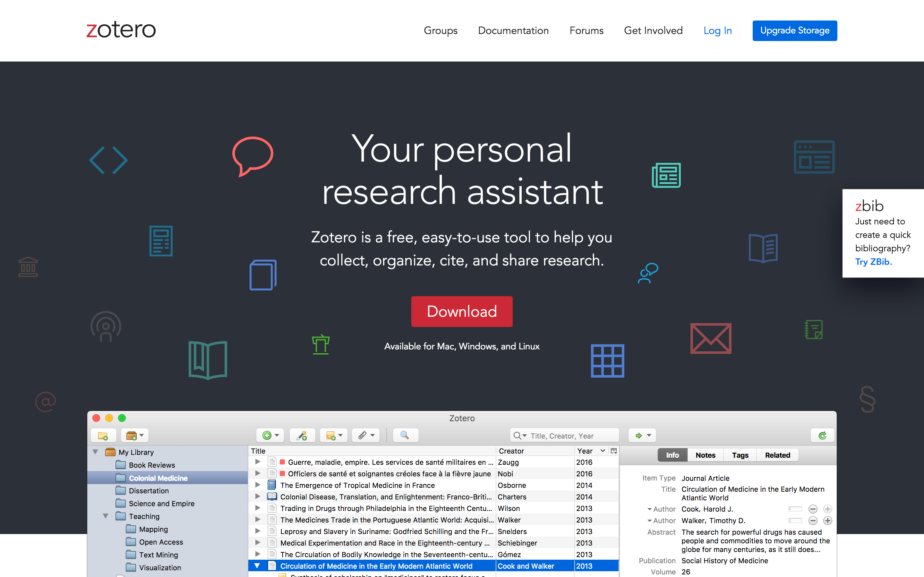Click the paperclip Add Attachment icon
This screenshot has height=577, width=924.
click(x=362, y=435)
